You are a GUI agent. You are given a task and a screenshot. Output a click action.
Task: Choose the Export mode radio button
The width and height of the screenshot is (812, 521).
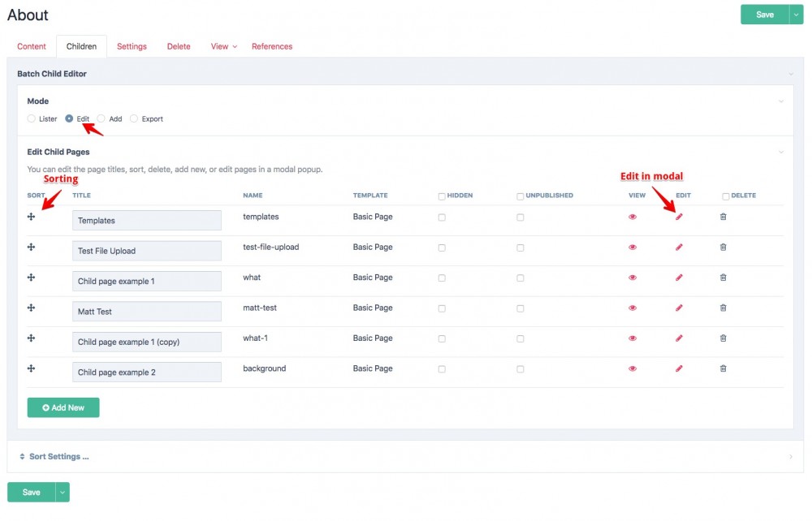(134, 118)
